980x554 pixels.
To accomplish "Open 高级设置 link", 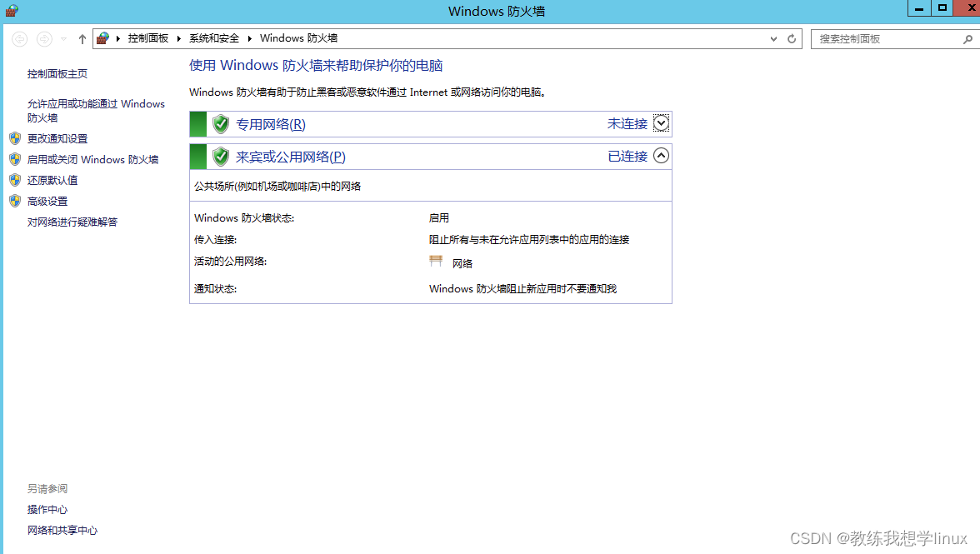I will [47, 201].
